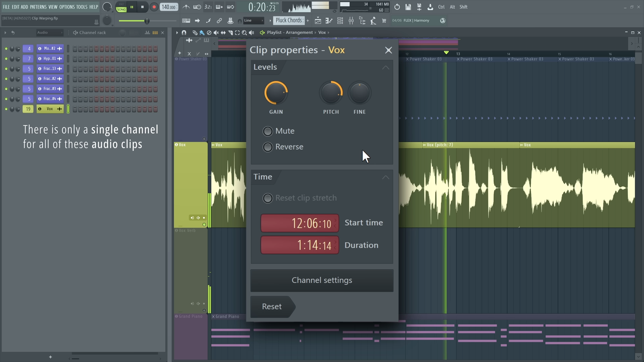Toggle playlist magnet snap icon
The height and width of the screenshot is (362, 644).
184,33
